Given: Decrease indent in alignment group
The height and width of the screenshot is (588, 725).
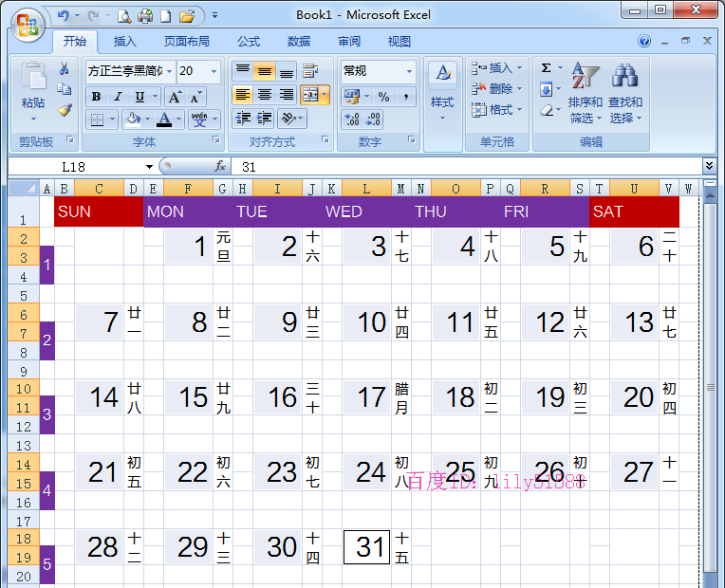Looking at the screenshot, I should tap(243, 119).
